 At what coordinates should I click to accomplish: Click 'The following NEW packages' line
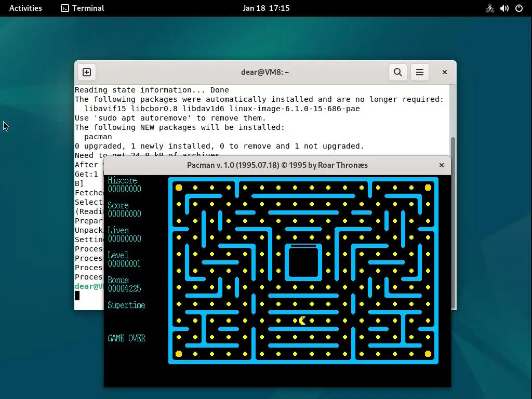[180, 127]
